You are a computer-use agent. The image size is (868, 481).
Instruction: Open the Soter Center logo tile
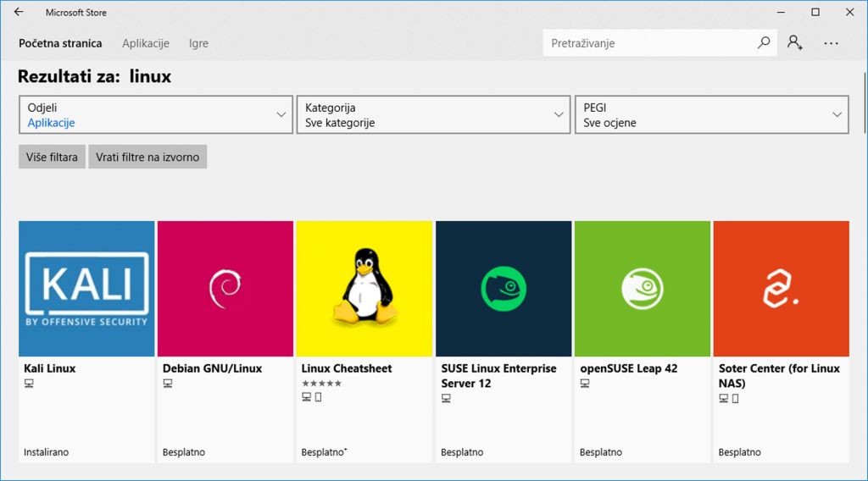pyautogui.click(x=781, y=289)
